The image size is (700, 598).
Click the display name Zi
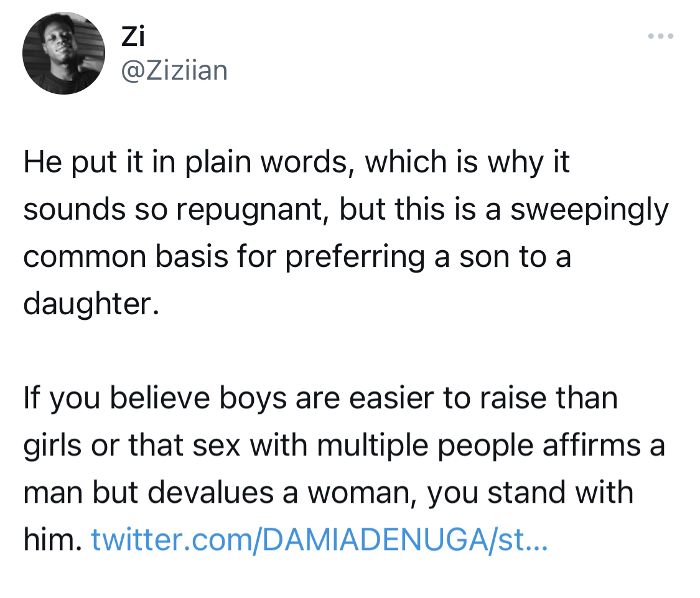click(x=133, y=36)
